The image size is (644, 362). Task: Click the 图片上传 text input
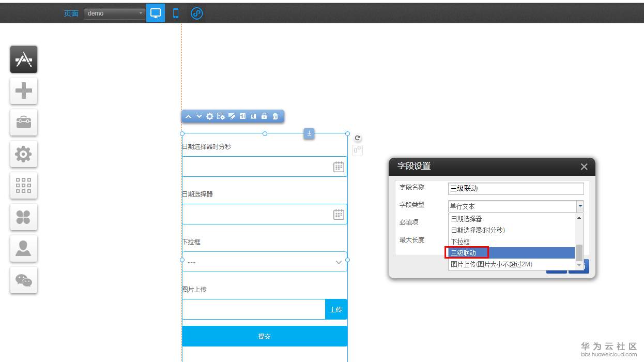pos(253,309)
